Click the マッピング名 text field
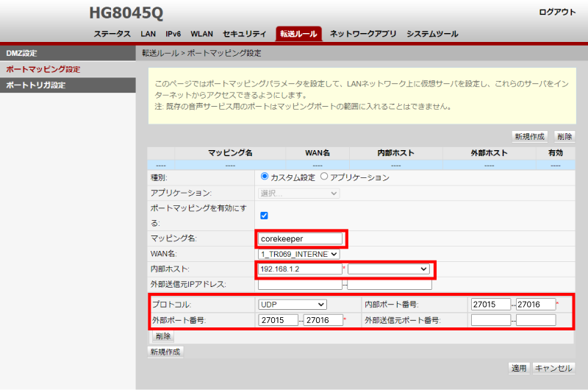The image size is (588, 390). click(x=301, y=238)
